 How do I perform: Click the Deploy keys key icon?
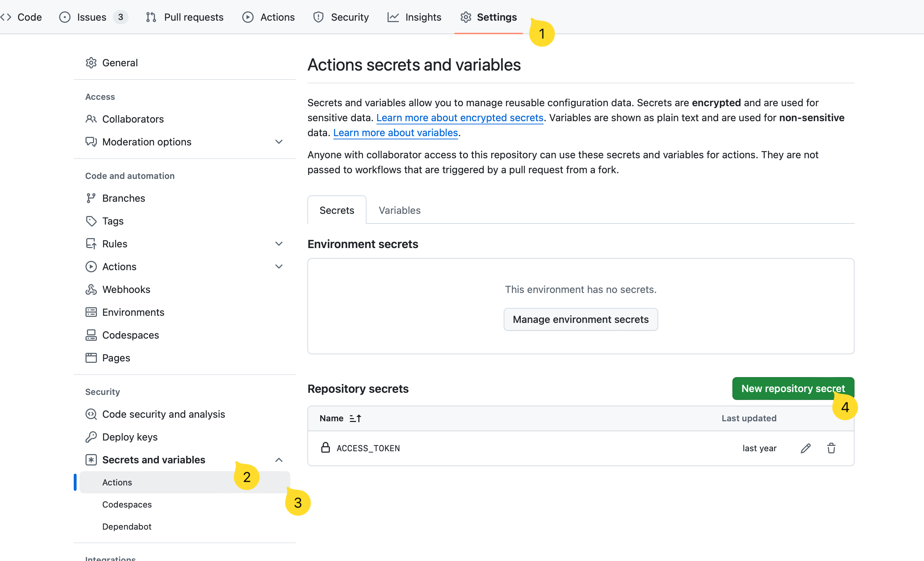[x=91, y=437]
